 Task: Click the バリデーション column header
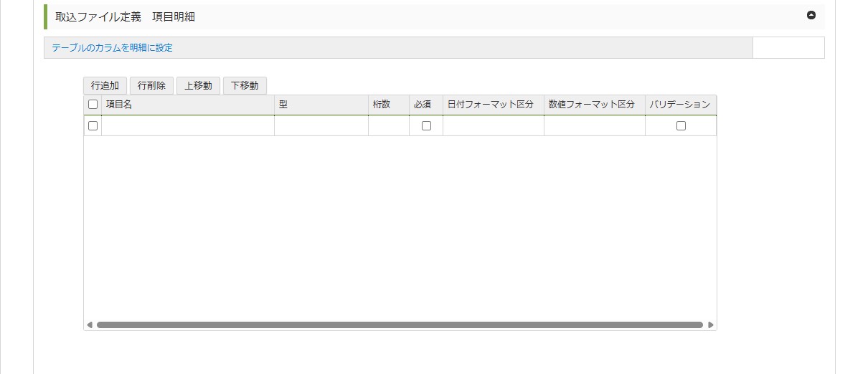coord(680,105)
